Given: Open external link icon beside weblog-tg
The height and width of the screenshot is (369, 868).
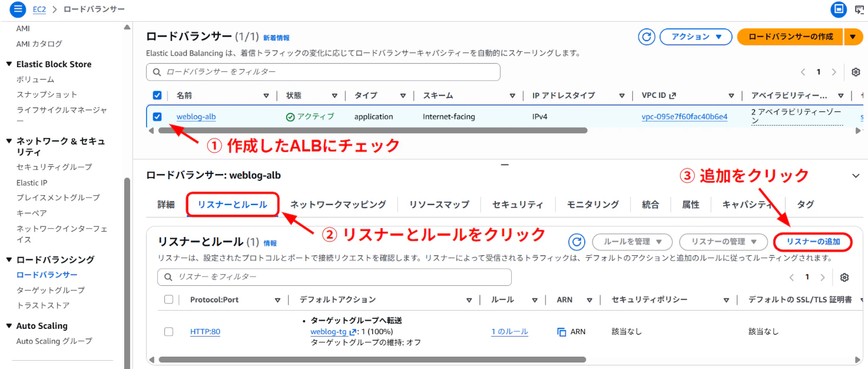Looking at the screenshot, I should (x=353, y=332).
